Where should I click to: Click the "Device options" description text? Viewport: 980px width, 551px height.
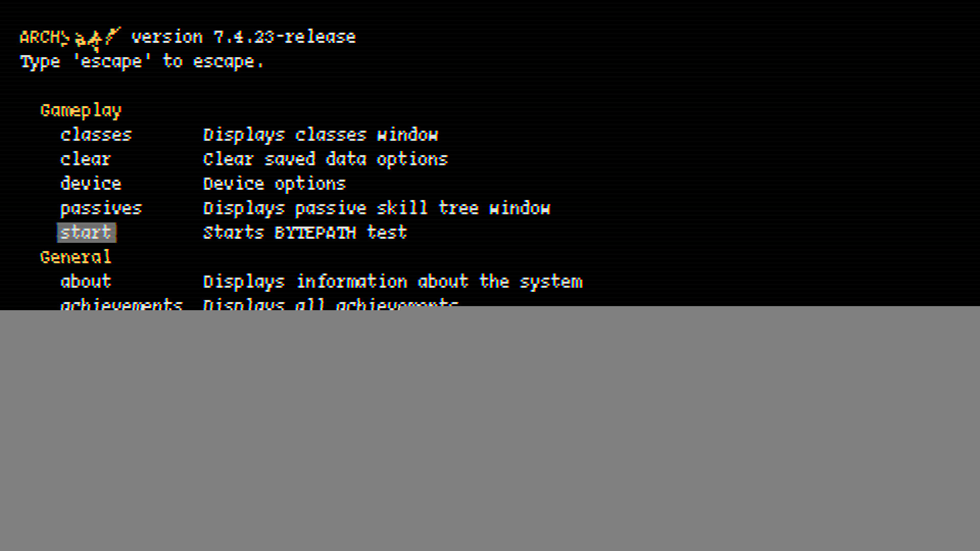tap(274, 184)
